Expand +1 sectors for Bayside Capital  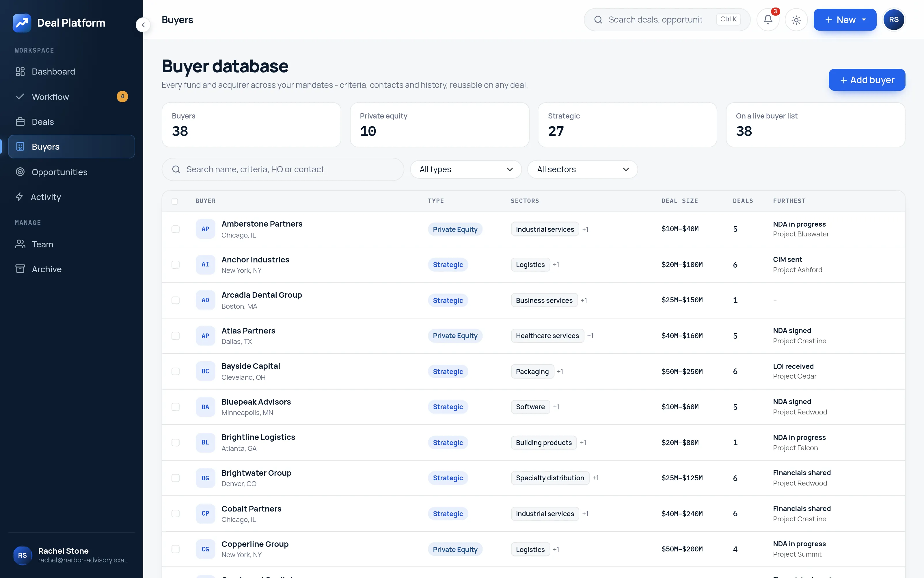point(560,372)
